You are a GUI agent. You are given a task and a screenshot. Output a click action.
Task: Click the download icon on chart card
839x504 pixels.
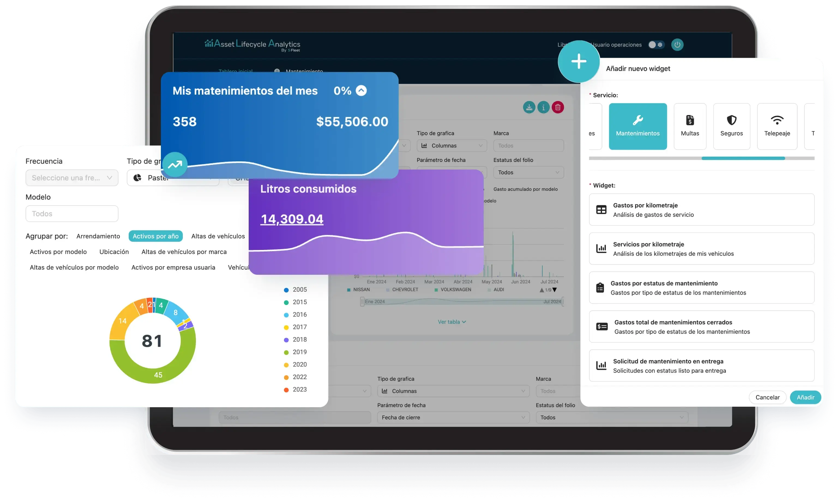529,107
